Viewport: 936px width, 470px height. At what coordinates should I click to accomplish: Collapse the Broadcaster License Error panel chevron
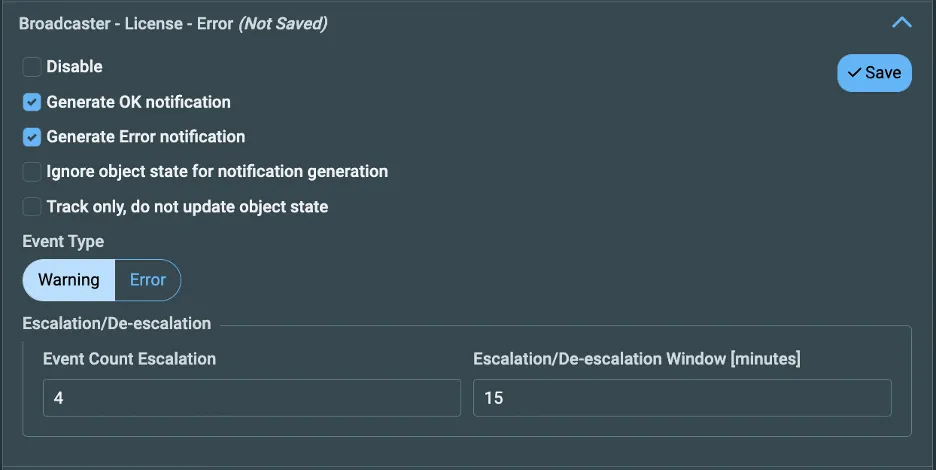coord(901,23)
